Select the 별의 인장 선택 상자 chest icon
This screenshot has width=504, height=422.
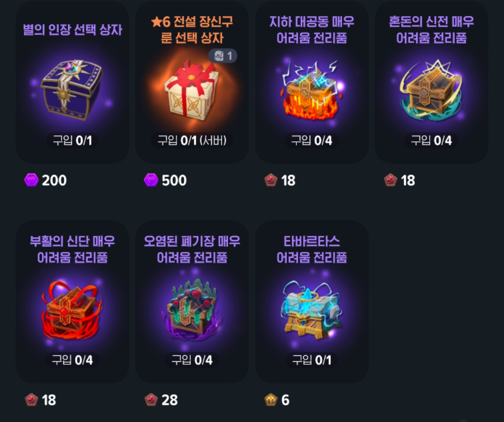[71, 90]
